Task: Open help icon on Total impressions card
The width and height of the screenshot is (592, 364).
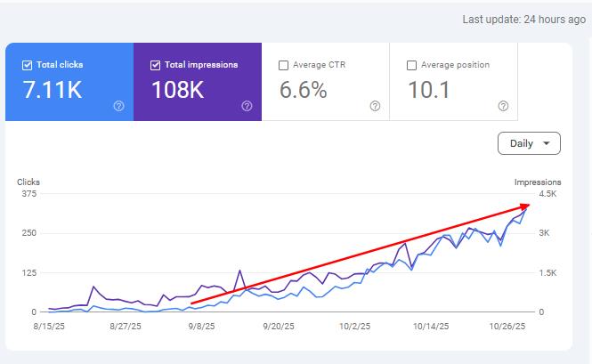Action: click(x=247, y=106)
